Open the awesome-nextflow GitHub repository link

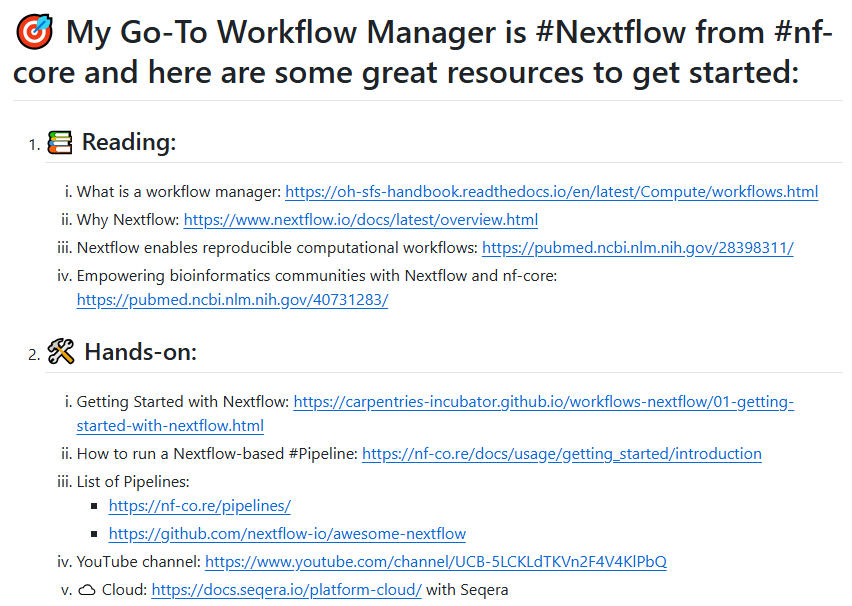tap(287, 534)
